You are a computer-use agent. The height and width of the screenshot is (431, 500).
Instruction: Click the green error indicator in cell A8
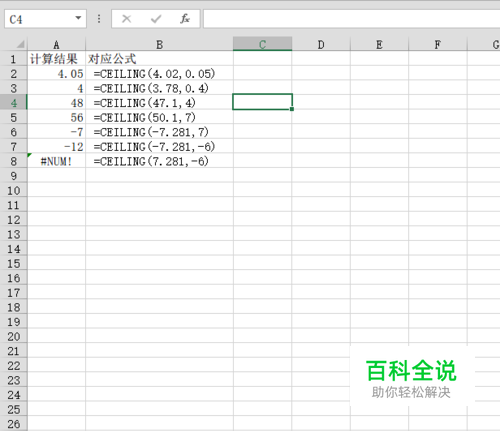(x=29, y=155)
